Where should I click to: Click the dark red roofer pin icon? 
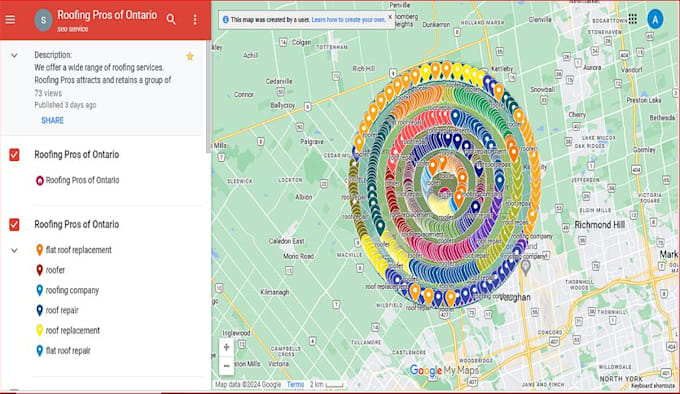point(39,270)
